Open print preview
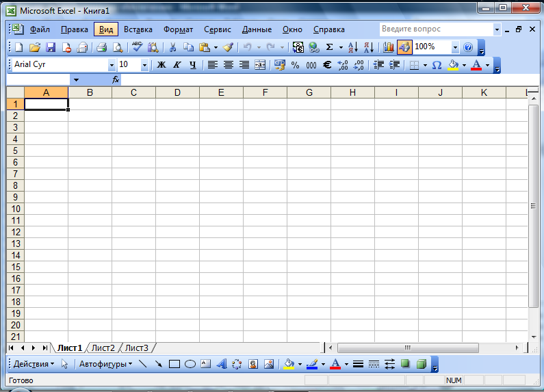 (118, 47)
